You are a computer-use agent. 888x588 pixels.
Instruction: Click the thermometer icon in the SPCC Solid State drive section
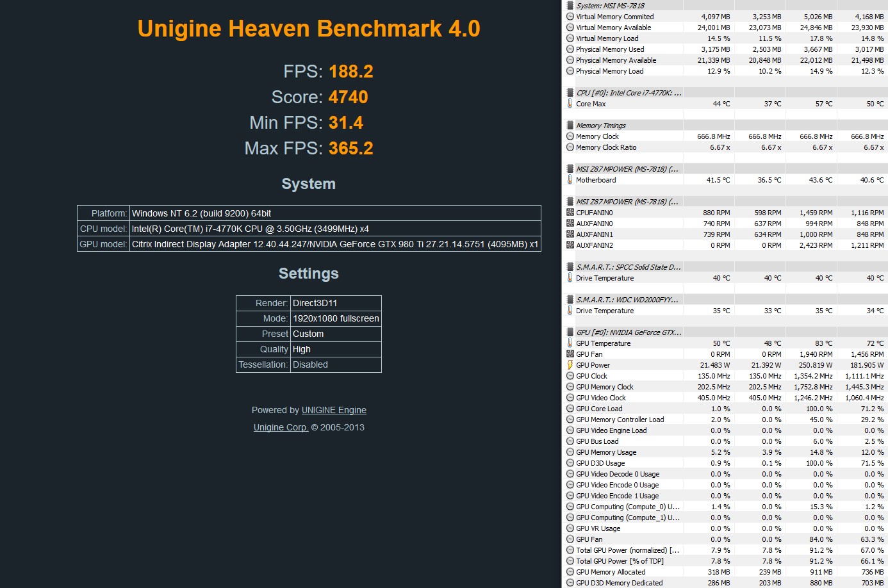(x=570, y=277)
